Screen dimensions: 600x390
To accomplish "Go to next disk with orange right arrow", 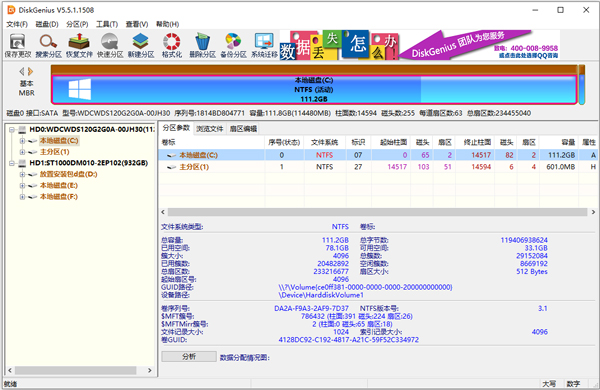I will pyautogui.click(x=30, y=72).
